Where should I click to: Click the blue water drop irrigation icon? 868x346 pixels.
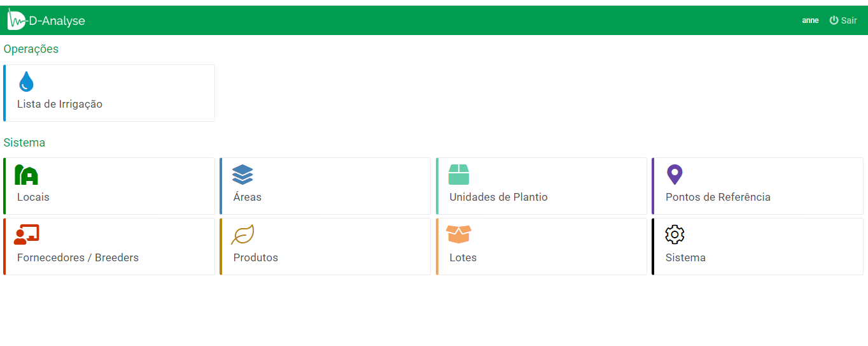(26, 82)
